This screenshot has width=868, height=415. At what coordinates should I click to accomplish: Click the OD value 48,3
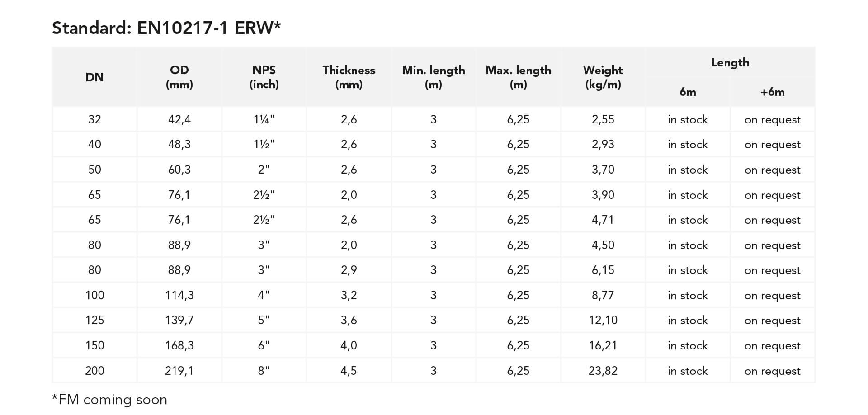(x=179, y=145)
